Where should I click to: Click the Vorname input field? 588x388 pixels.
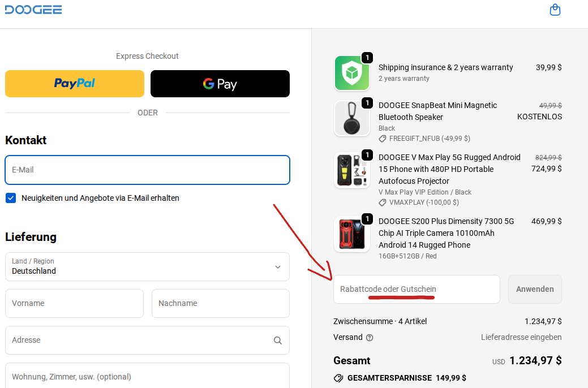(74, 303)
